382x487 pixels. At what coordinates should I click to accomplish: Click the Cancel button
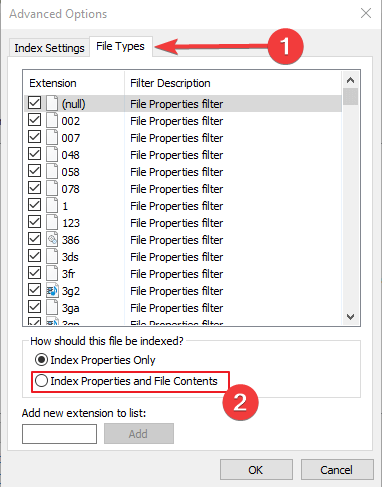[x=337, y=470]
